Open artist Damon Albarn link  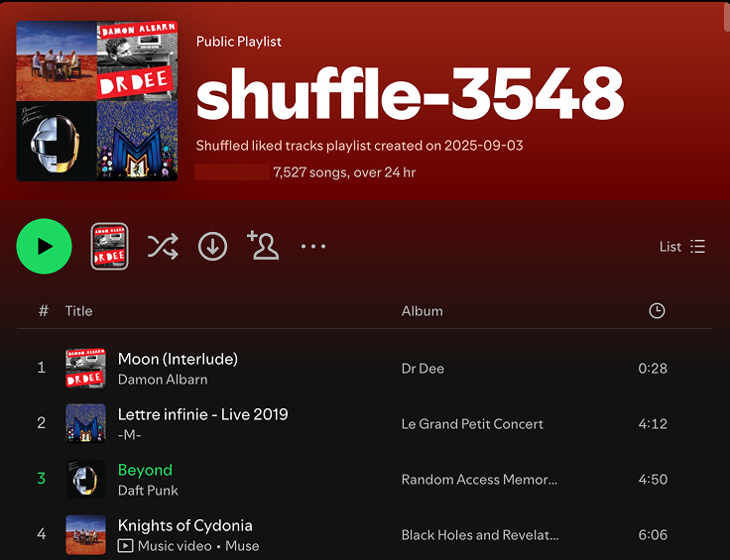pyautogui.click(x=163, y=380)
